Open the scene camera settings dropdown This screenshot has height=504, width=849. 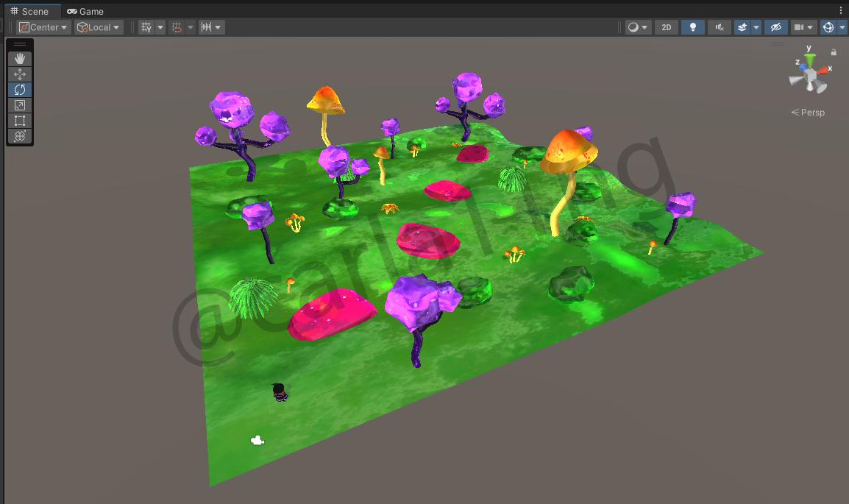(803, 27)
